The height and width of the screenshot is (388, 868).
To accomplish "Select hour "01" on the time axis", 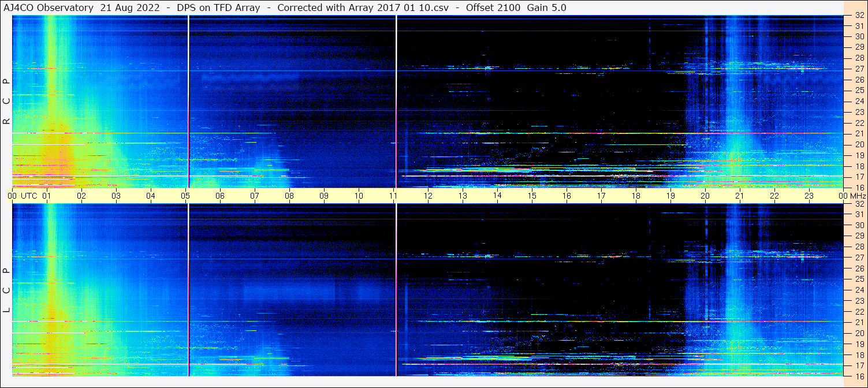I will click(x=47, y=196).
